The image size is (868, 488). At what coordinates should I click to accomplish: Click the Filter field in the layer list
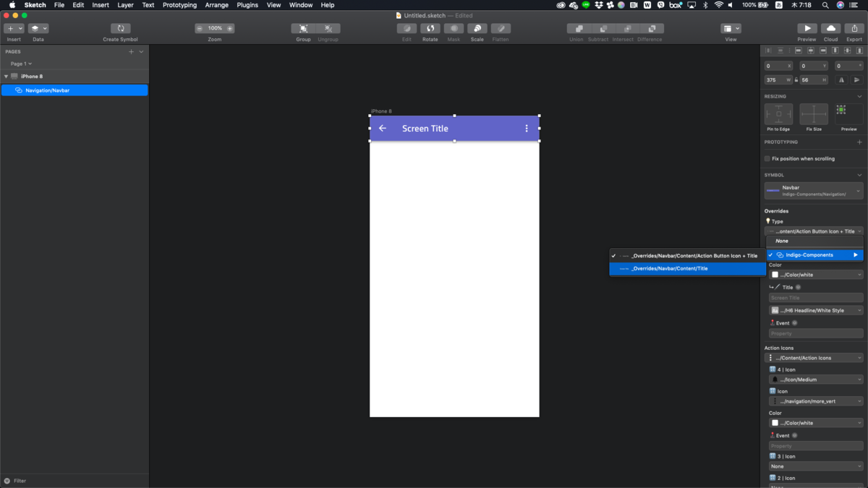coord(75,481)
